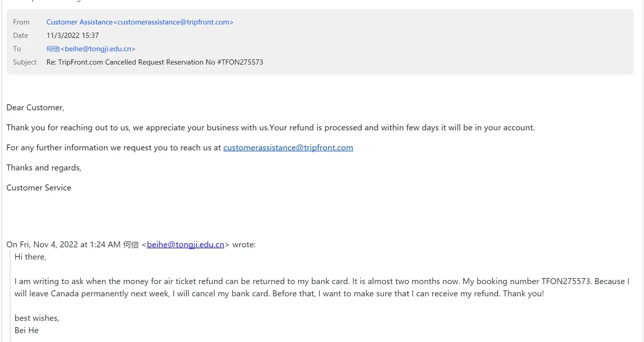The width and height of the screenshot is (644, 342).
Task: Click the refund processed sentence in body
Action: 270,128
